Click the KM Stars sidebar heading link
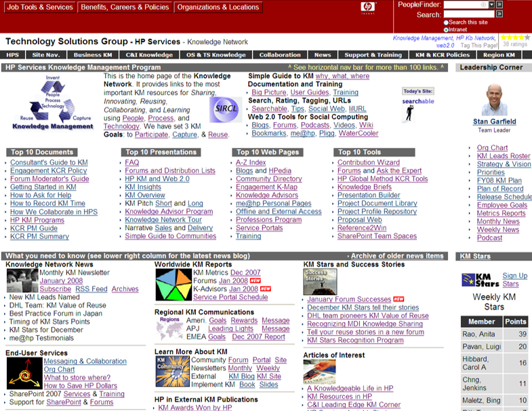This screenshot has width=532, height=411. [x=475, y=256]
